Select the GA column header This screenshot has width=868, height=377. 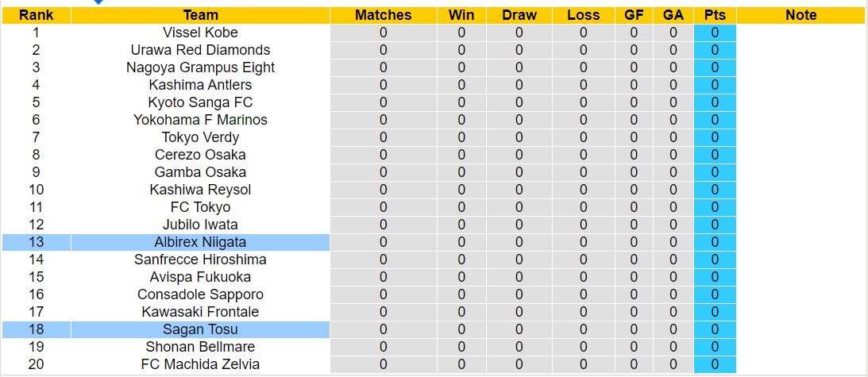click(x=673, y=15)
